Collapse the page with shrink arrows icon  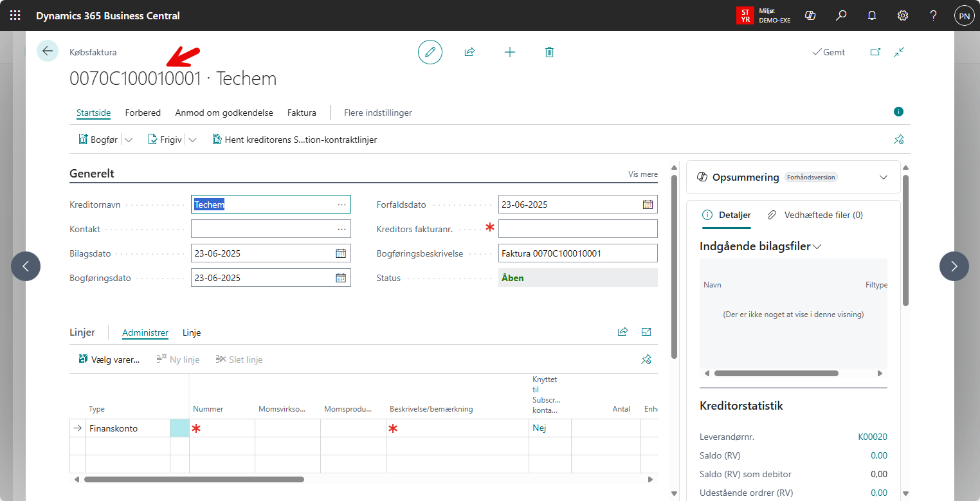pos(899,52)
